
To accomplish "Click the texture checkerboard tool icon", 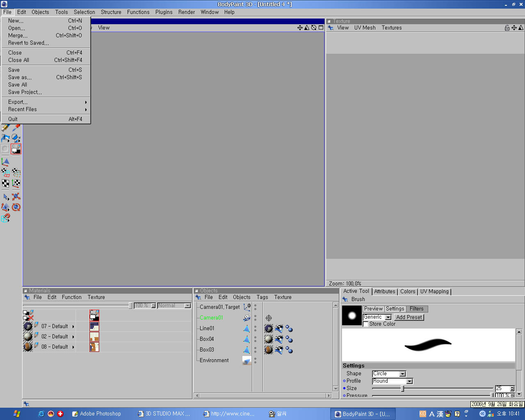I will coord(5,183).
